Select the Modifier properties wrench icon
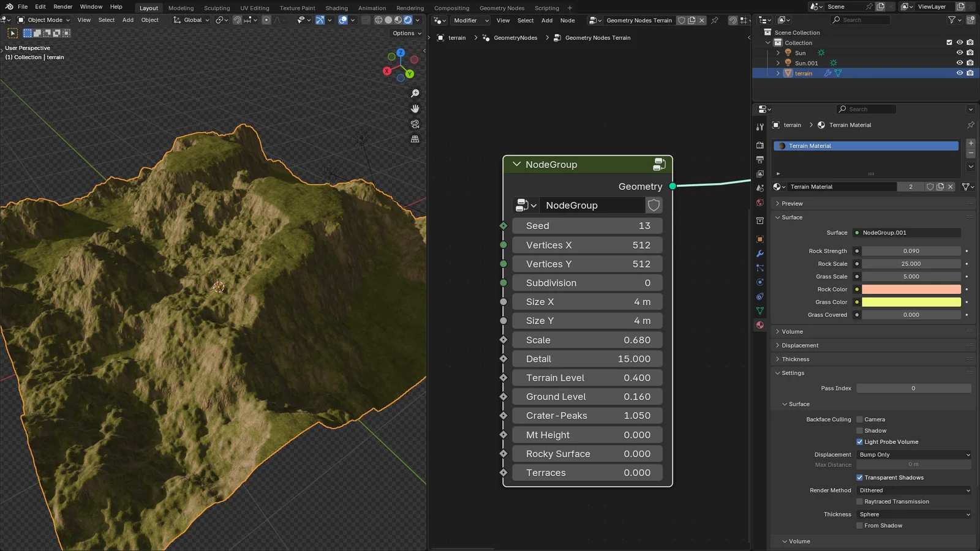This screenshot has height=551, width=980. 759,253
